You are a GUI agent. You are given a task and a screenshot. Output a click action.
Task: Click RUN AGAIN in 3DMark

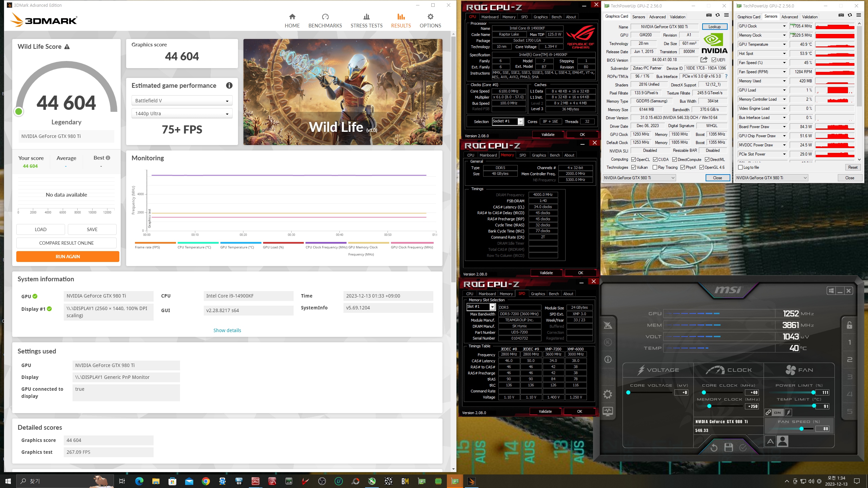[67, 257]
